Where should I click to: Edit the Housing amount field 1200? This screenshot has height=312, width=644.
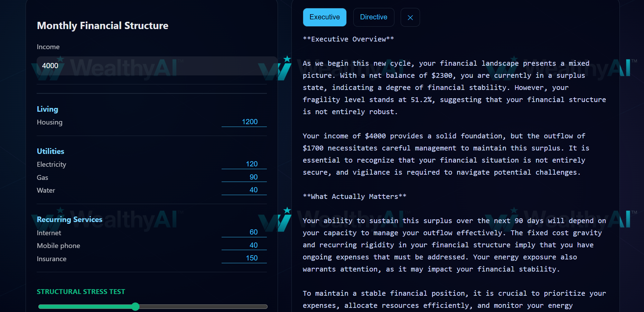click(x=244, y=122)
